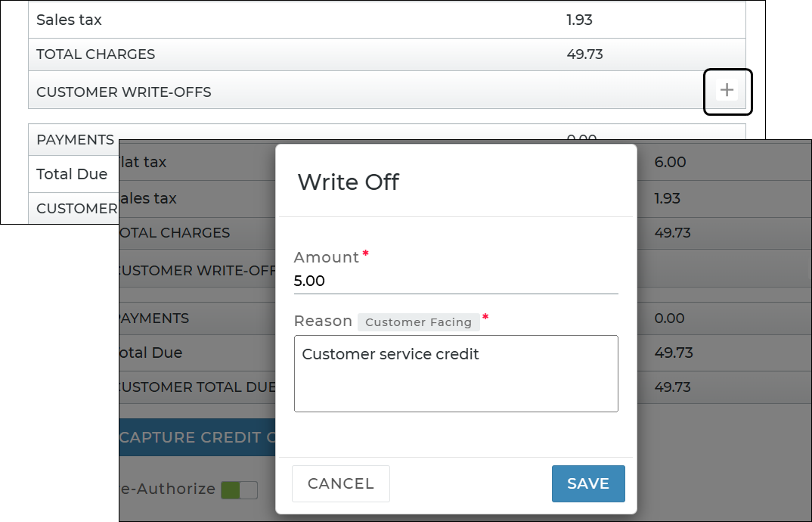Click the TOTAL CHARGES label in top table
The height and width of the screenshot is (522, 812).
(x=95, y=54)
